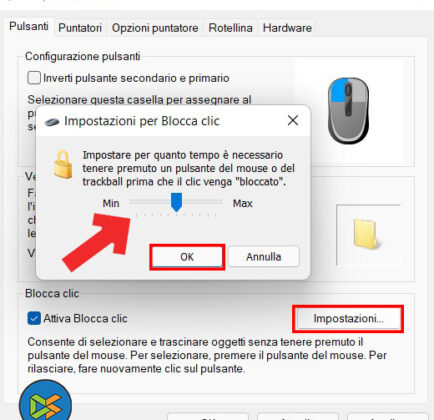The height and width of the screenshot is (420, 434).
Task: Uncheck the Attiva Blocca clic checkbox
Action: click(x=34, y=318)
